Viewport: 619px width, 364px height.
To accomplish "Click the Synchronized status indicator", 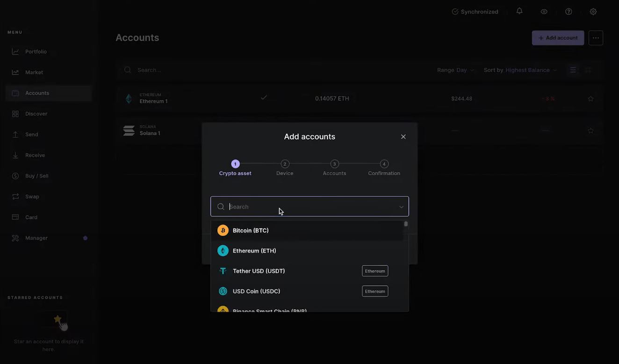I will (x=475, y=12).
